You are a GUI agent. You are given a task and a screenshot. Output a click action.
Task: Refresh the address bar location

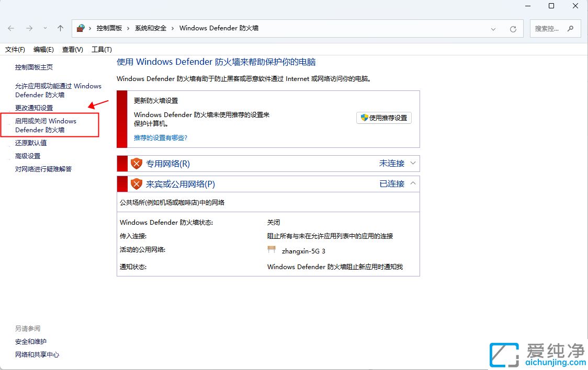513,29
